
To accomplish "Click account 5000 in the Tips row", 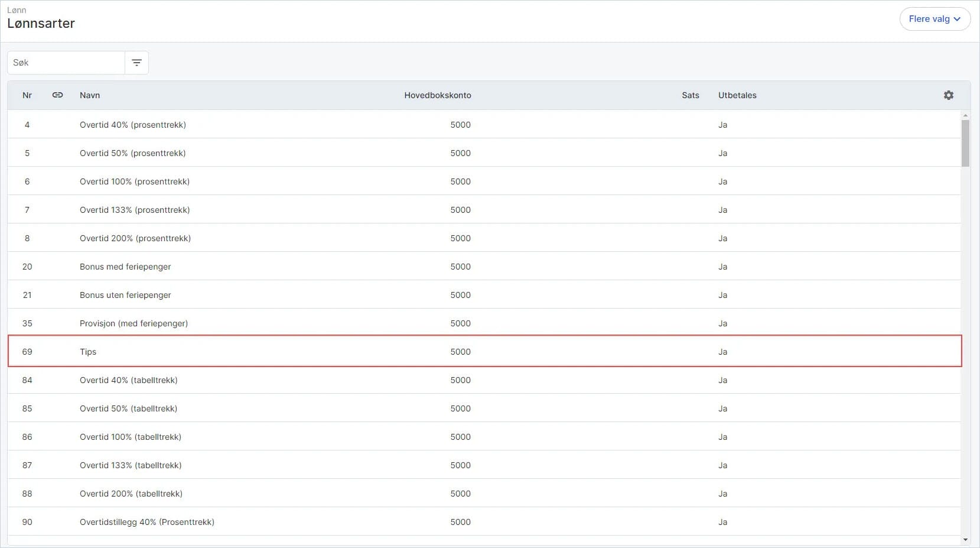I will [461, 352].
